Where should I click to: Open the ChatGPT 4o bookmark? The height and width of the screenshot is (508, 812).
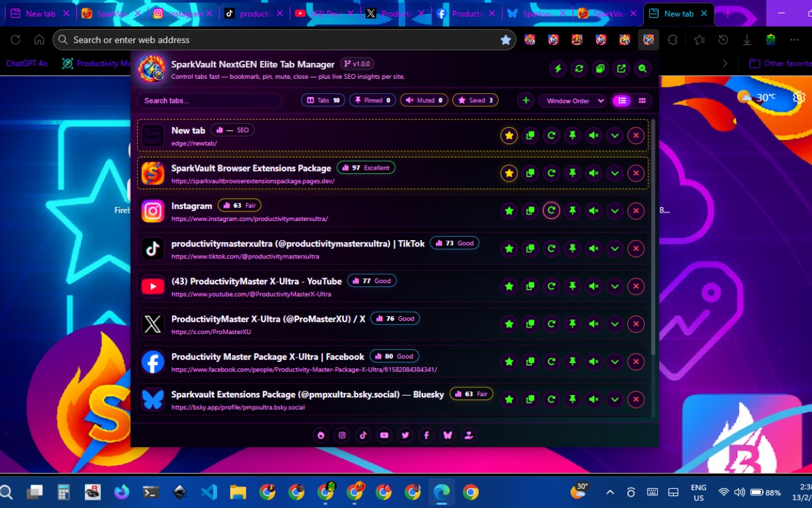pos(27,63)
